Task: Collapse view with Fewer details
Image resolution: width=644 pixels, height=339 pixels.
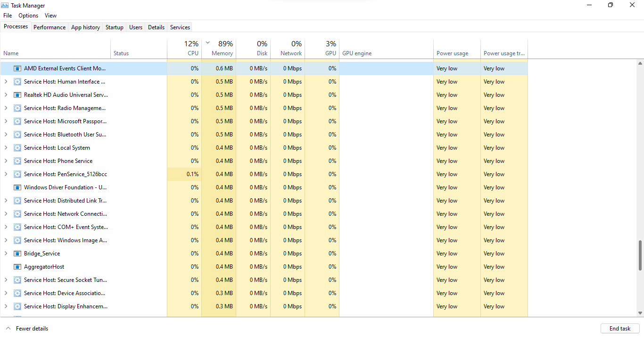Action: [27, 329]
